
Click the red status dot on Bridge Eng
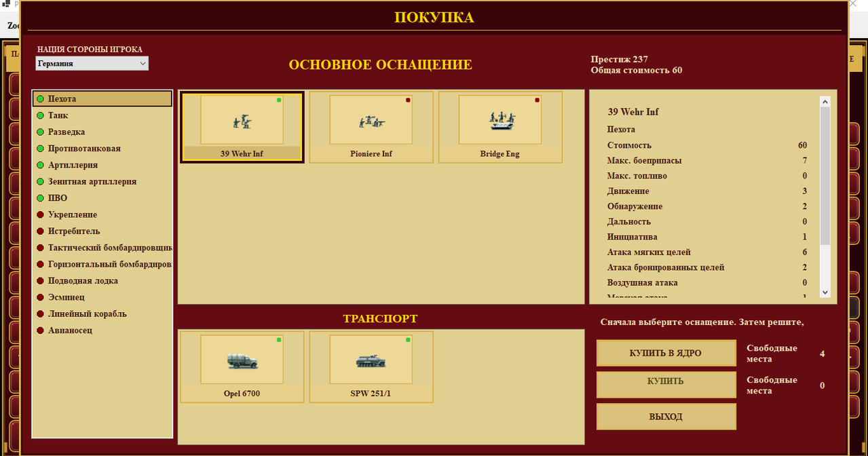[x=537, y=100]
